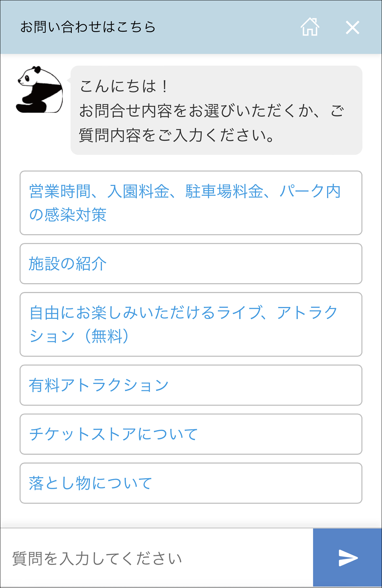Screen dimensions: 382x588
Task: Choose チケットストアについて
Action: point(191,434)
